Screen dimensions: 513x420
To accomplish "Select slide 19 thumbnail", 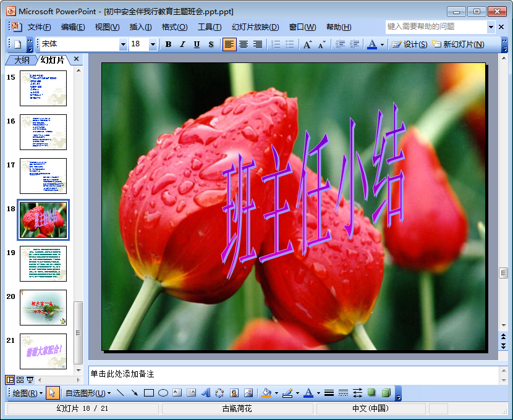I will tap(43, 264).
